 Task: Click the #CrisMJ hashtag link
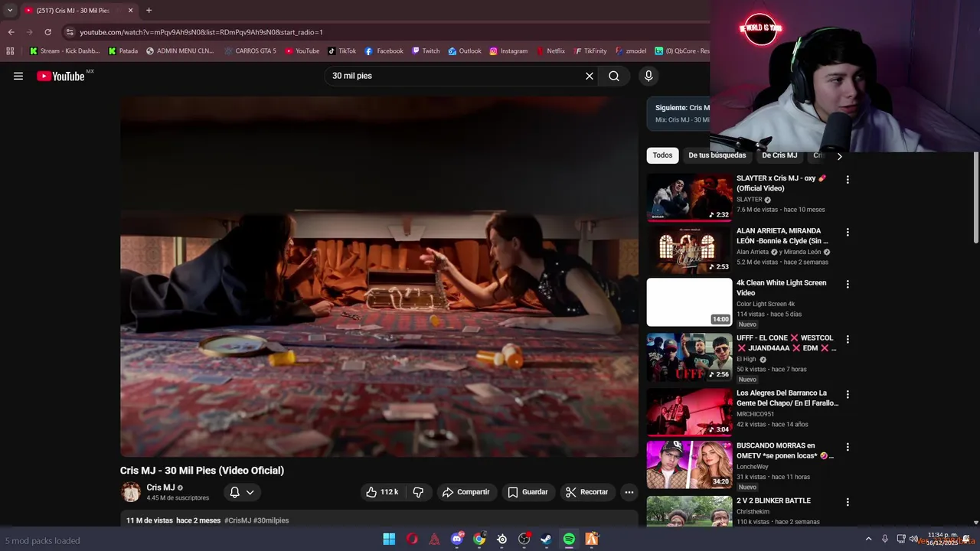(x=237, y=520)
